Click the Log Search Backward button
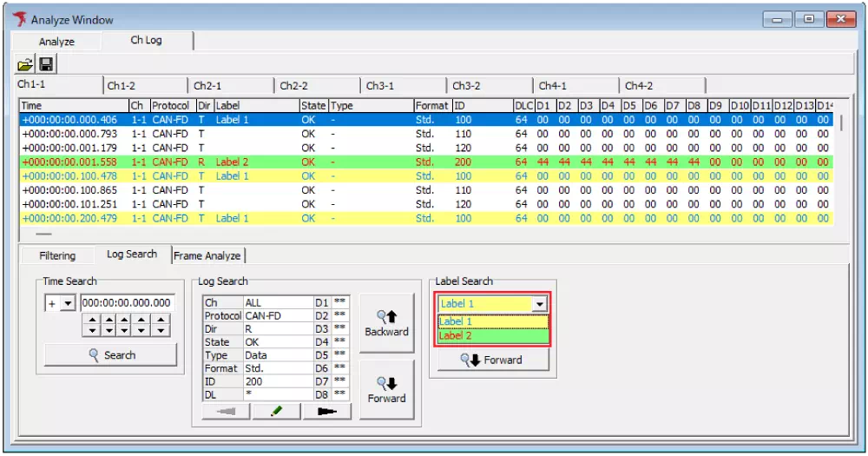 tap(386, 322)
